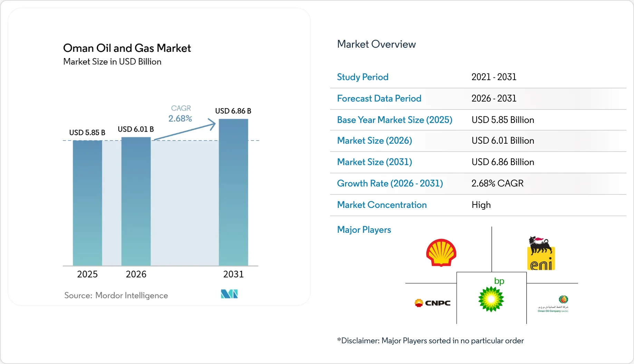Click the Market Size (2026) label
This screenshot has height=364, width=634.
click(x=375, y=141)
